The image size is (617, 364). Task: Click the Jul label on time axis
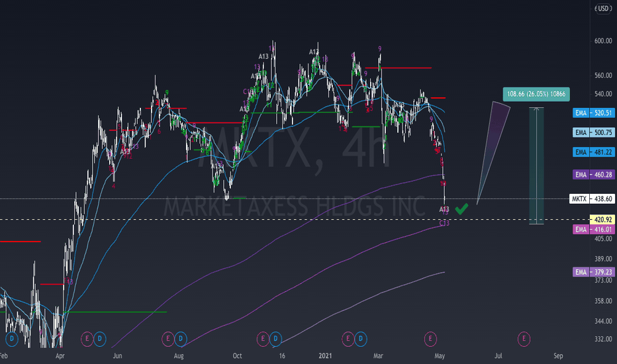tap(498, 356)
